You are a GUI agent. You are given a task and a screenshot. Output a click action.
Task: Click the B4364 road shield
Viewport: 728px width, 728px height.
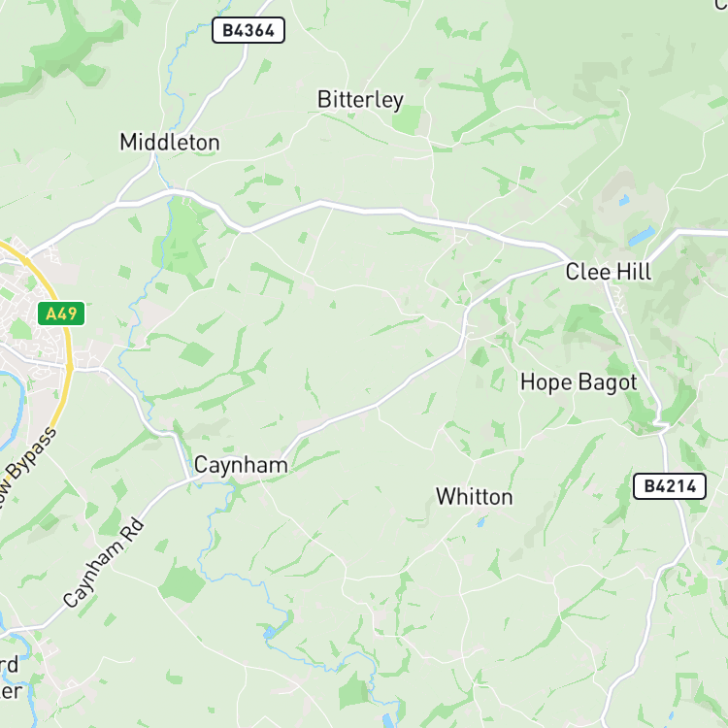click(x=248, y=30)
